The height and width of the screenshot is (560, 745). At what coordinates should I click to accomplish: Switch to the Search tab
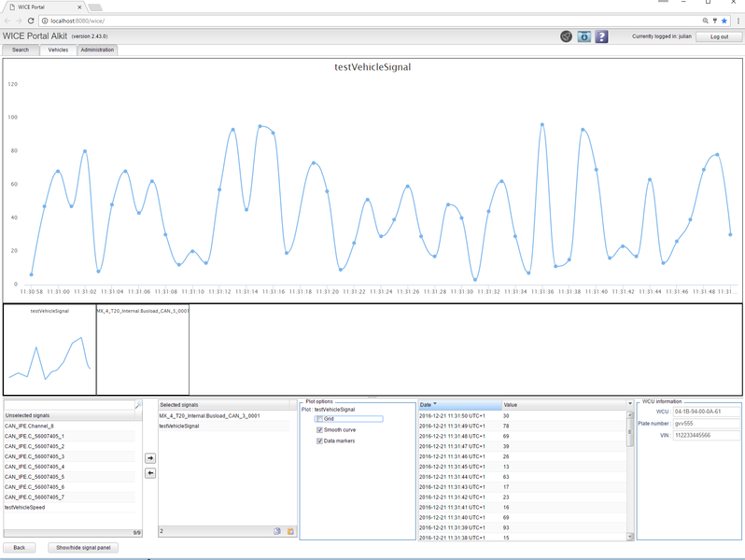[21, 50]
